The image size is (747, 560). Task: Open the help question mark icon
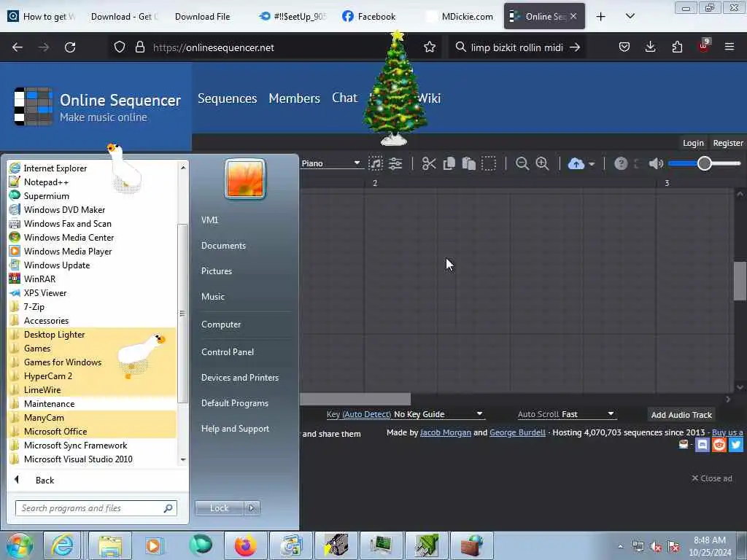point(621,164)
